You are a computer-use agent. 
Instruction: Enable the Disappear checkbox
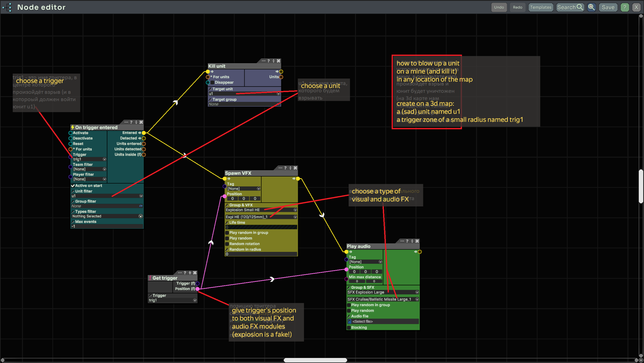(x=212, y=82)
